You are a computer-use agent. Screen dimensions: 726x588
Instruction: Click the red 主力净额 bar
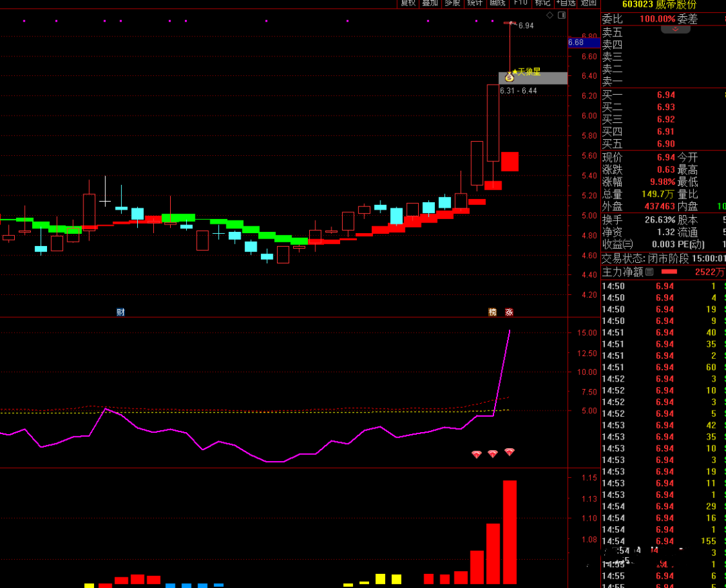[670, 272]
